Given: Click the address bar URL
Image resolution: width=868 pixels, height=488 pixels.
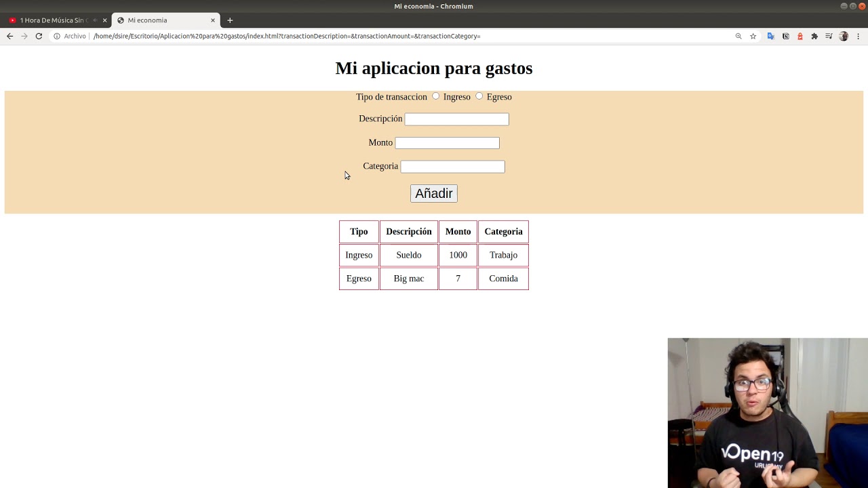Looking at the screenshot, I should click(x=287, y=36).
